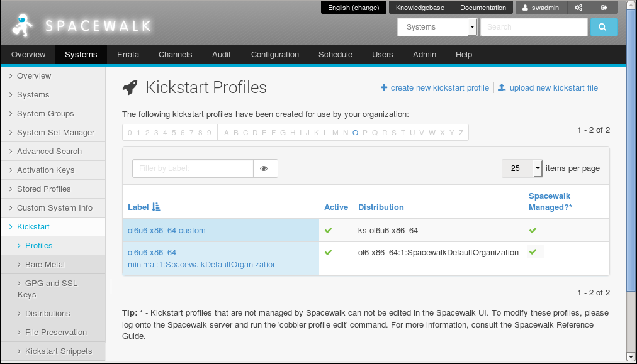The width and height of the screenshot is (637, 364).
Task: Click the upload icon for kickstart file
Action: tap(502, 87)
